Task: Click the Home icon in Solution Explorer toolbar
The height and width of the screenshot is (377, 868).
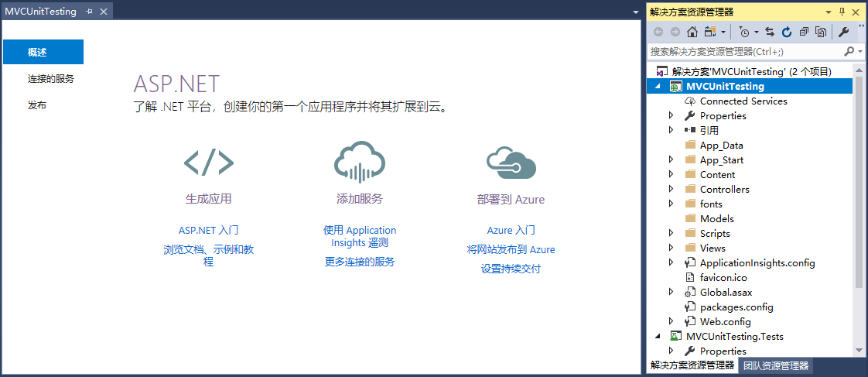Action: coord(692,32)
